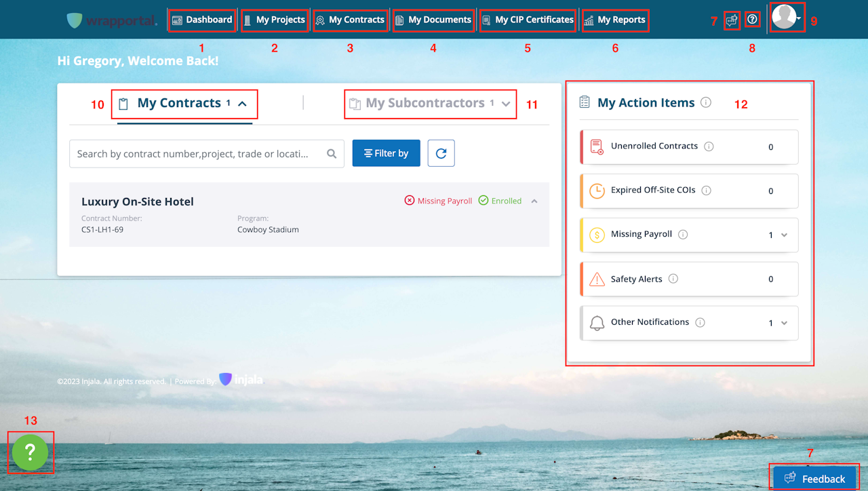Show info about Unenrolled Contracts
This screenshot has width=868, height=491.
click(709, 146)
